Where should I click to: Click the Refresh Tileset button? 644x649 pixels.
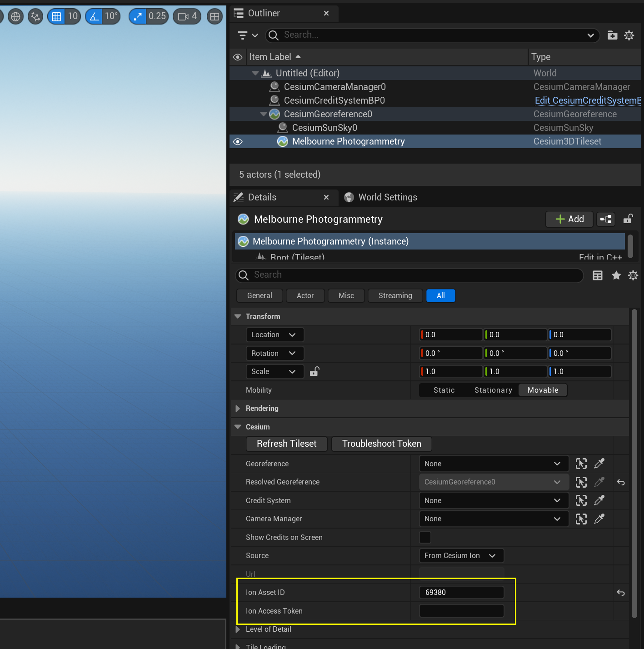pos(286,444)
